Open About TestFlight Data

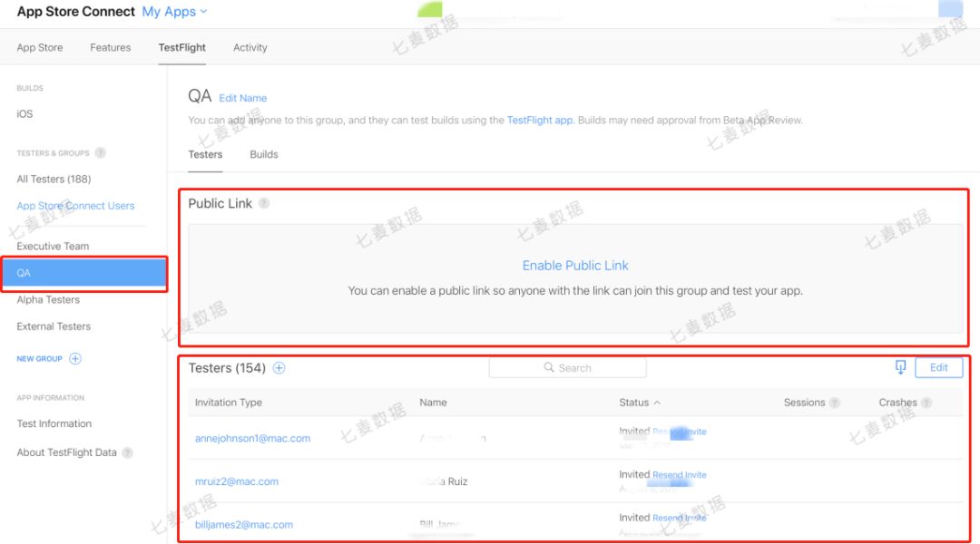[67, 452]
